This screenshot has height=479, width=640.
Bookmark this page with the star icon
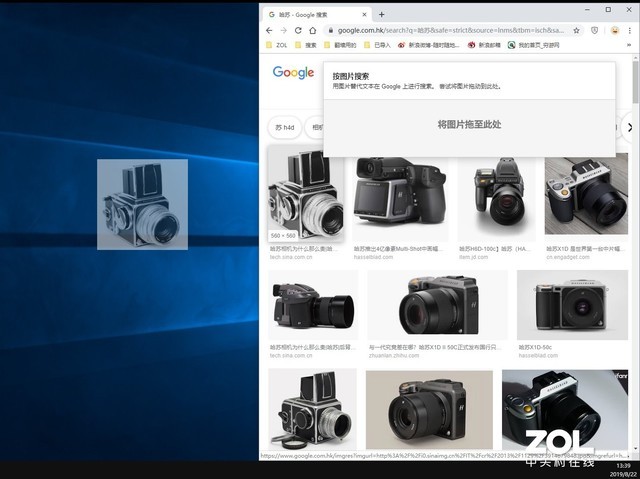(x=577, y=30)
